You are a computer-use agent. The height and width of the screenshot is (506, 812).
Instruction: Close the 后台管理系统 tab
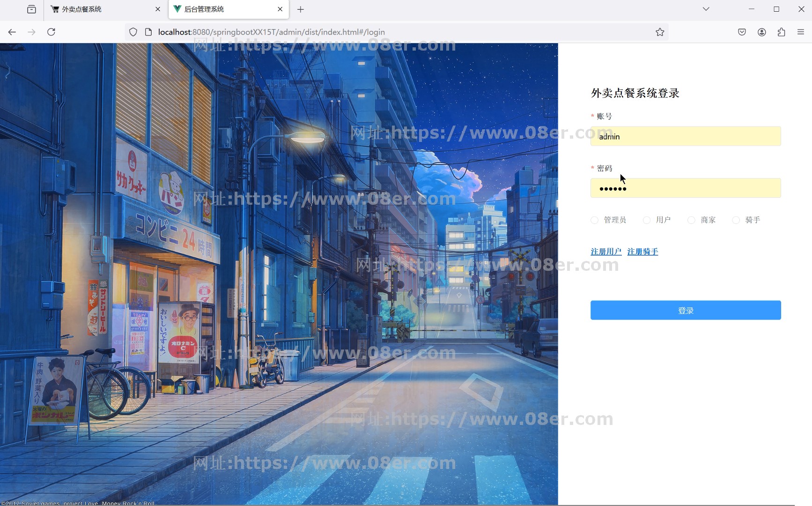click(x=280, y=9)
